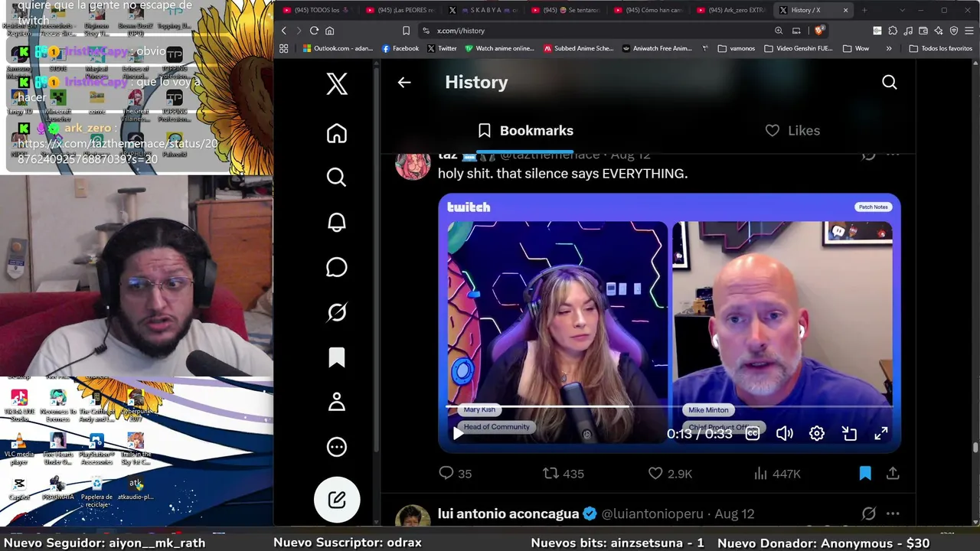Go to the browser home page
Screen dimensions: 980x551
pyautogui.click(x=330, y=31)
